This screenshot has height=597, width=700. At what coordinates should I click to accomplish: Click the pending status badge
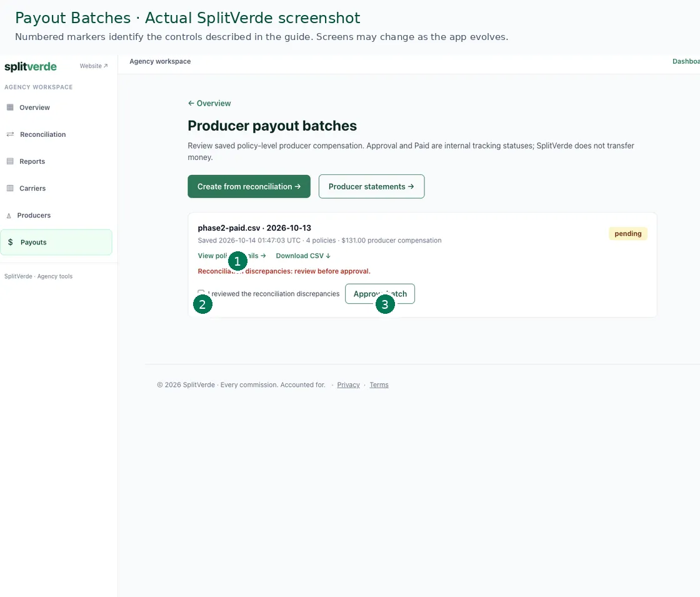[628, 234]
